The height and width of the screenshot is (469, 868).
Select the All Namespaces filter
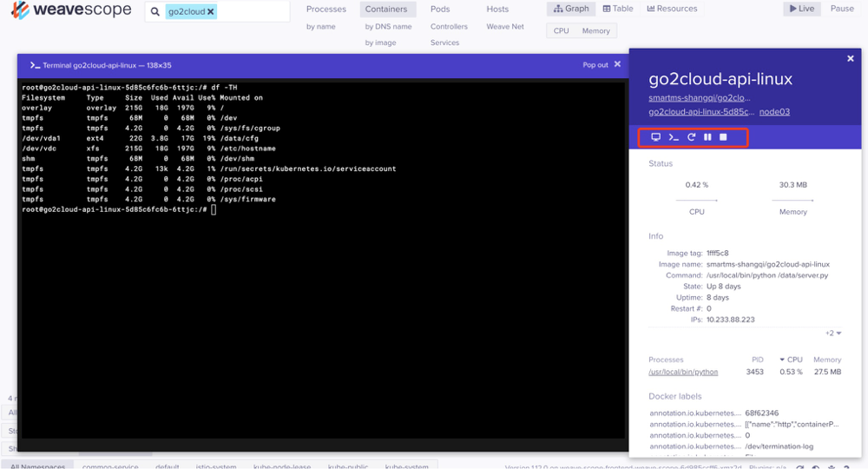(x=37, y=466)
